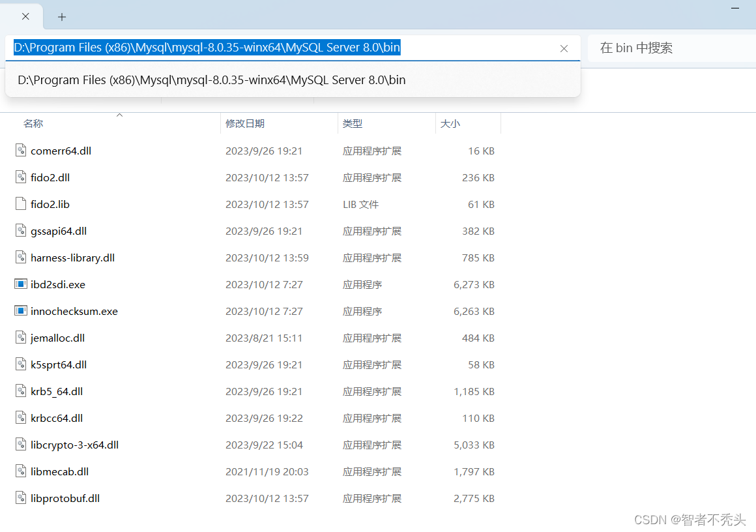The width and height of the screenshot is (756, 532).
Task: Click the harness-library.dll file icon
Action: point(21,258)
